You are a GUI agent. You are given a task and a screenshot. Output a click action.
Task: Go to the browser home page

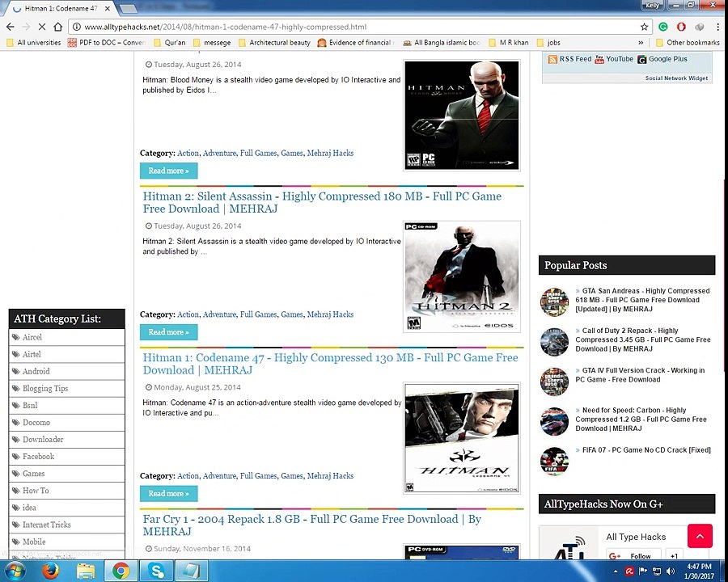click(57, 27)
